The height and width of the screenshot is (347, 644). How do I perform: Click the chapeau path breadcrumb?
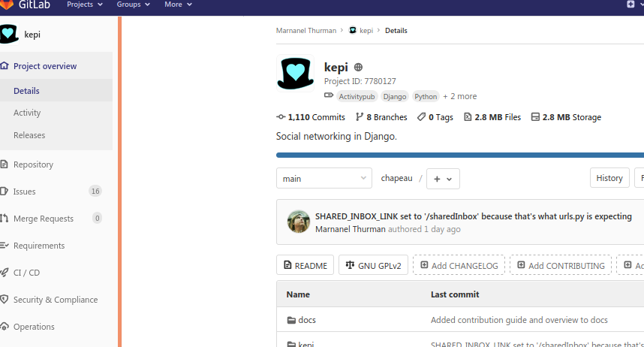coord(396,178)
